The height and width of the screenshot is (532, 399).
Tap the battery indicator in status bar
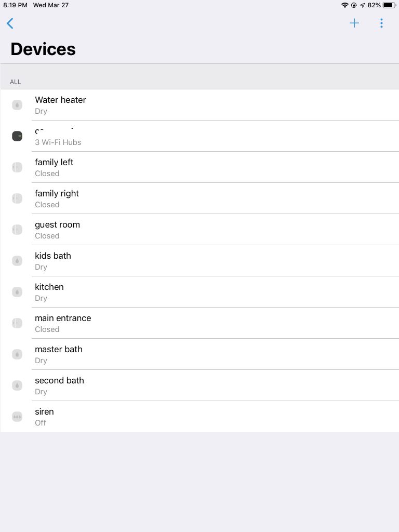coord(389,5)
